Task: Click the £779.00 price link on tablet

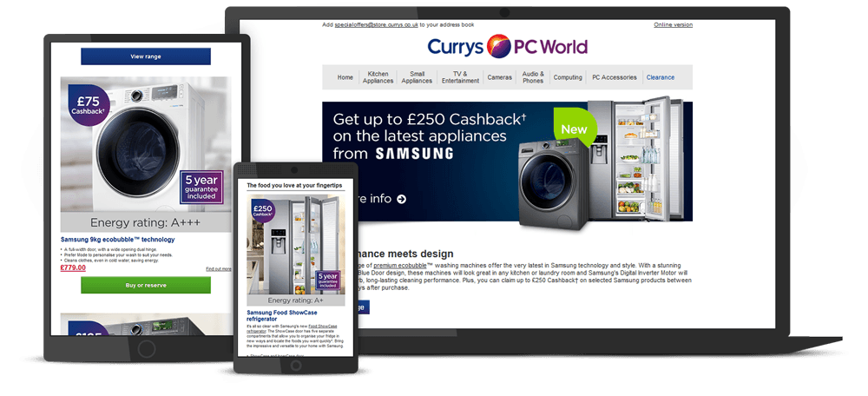Action: coord(73,268)
